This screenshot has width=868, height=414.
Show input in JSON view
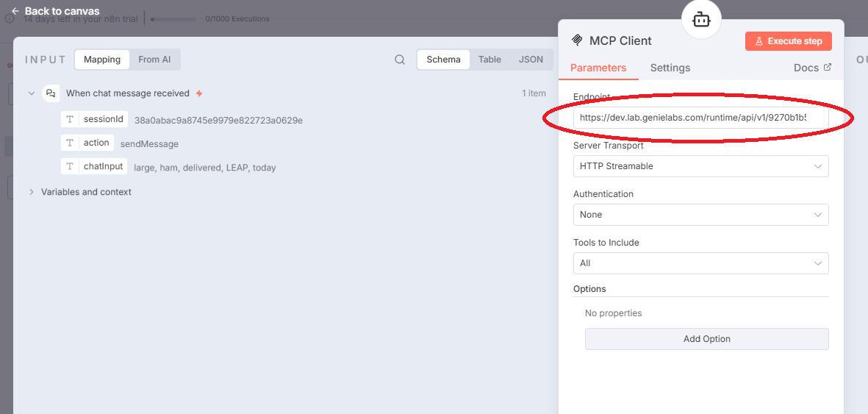tap(531, 60)
